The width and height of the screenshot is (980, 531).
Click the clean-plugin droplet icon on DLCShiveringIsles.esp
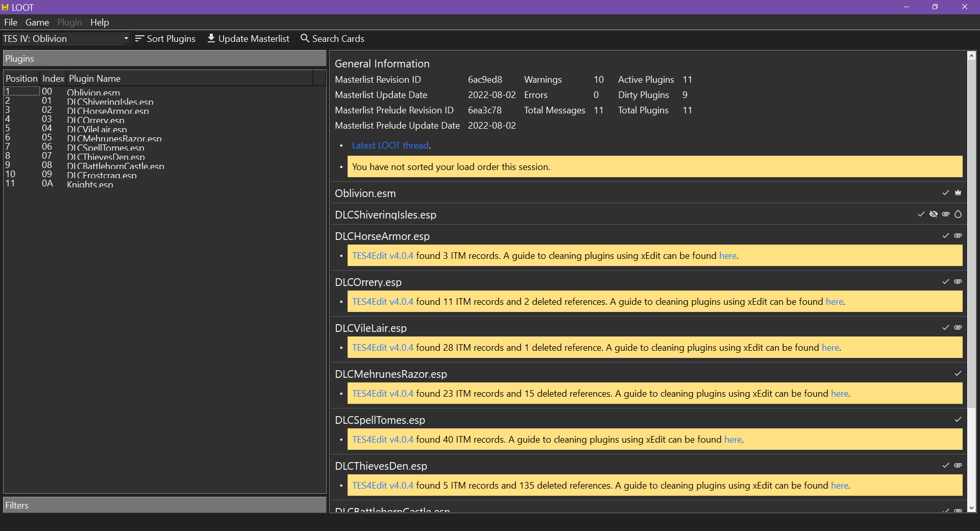click(959, 214)
